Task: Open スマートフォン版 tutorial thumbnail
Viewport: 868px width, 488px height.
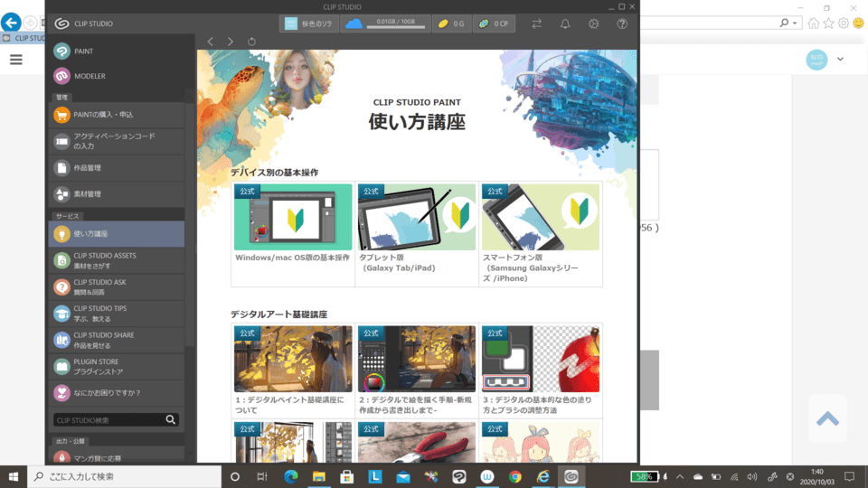Action: tap(541, 217)
